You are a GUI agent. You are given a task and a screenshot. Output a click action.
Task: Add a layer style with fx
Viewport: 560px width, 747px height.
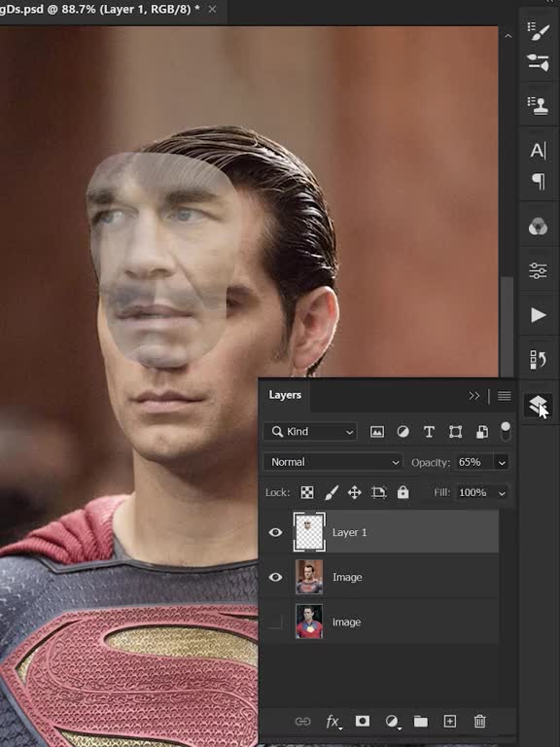pos(333,722)
